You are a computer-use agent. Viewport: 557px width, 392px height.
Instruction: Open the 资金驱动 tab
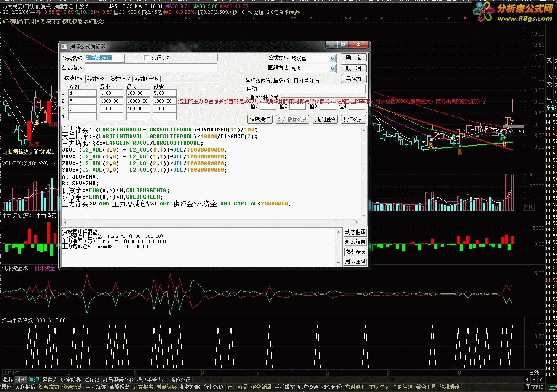72,387
